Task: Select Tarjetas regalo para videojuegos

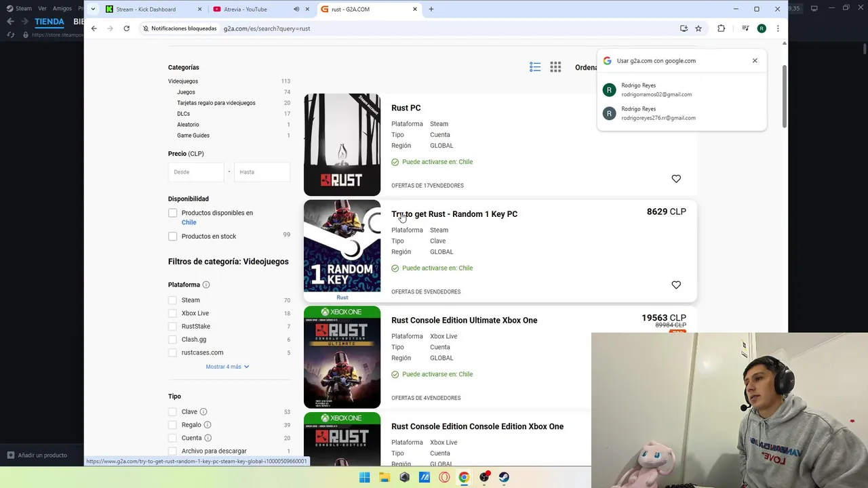Action: point(216,103)
